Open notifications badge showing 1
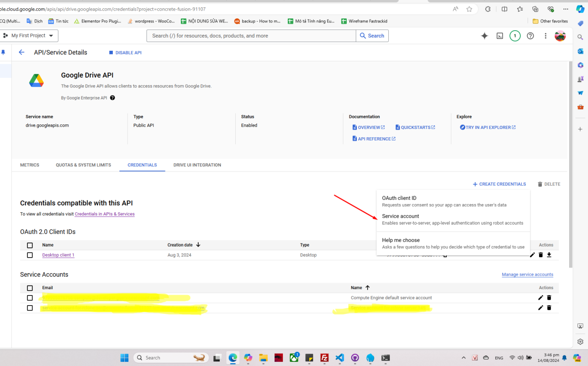The width and height of the screenshot is (588, 366). click(515, 36)
